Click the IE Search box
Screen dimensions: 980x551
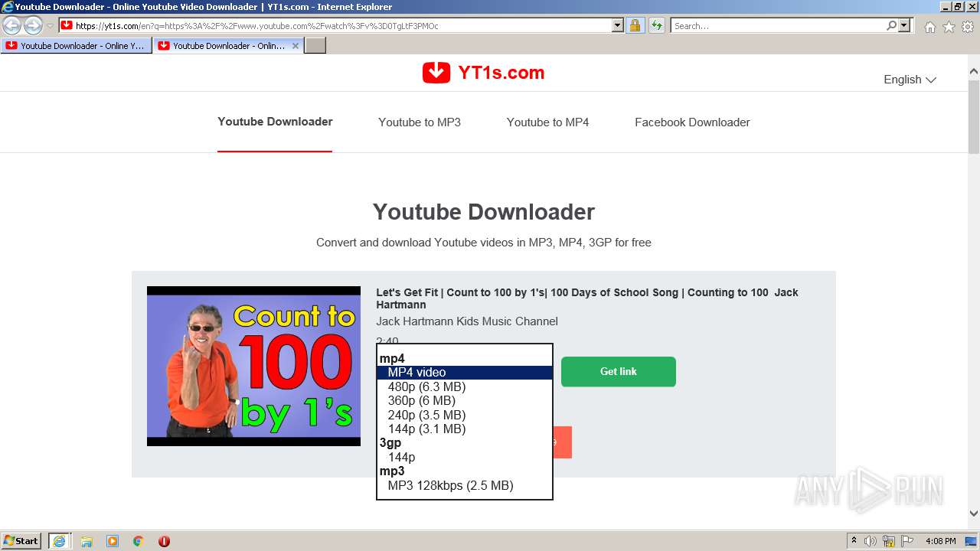click(x=777, y=25)
